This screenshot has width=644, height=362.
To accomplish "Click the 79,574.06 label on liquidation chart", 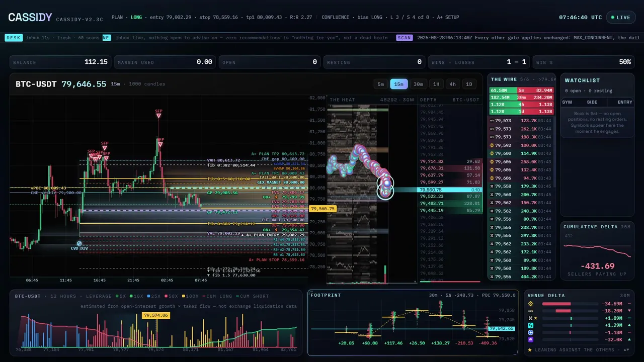I will tap(156, 315).
